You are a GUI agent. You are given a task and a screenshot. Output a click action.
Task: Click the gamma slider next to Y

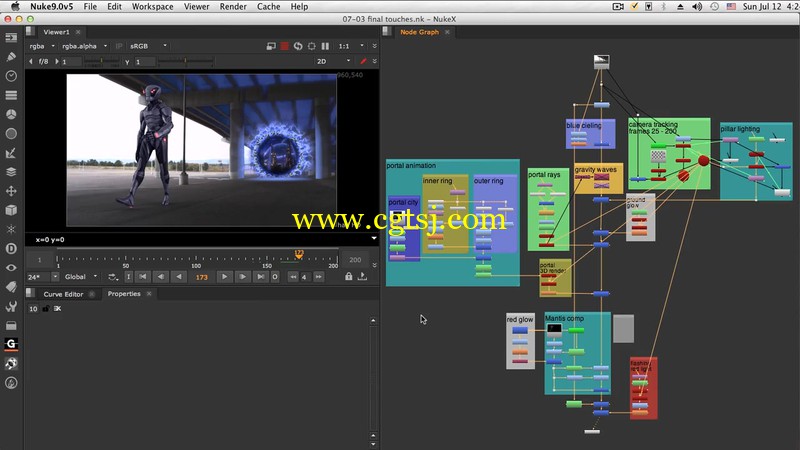click(185, 62)
